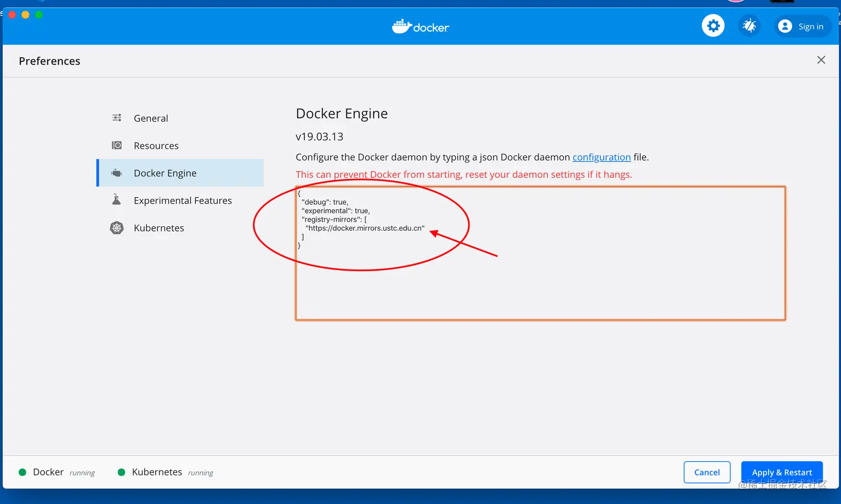Click the Experimental Features flask icon

coord(117,199)
